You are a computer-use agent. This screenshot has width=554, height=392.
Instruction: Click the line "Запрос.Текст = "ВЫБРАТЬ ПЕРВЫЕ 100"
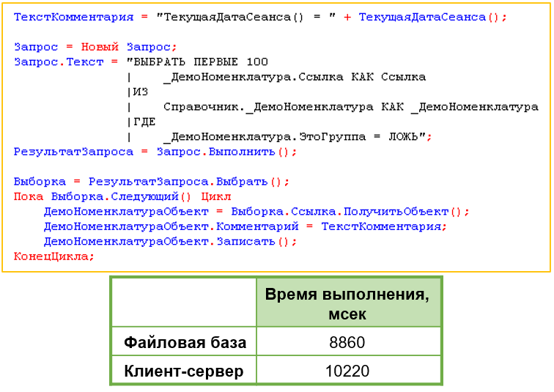click(x=141, y=62)
